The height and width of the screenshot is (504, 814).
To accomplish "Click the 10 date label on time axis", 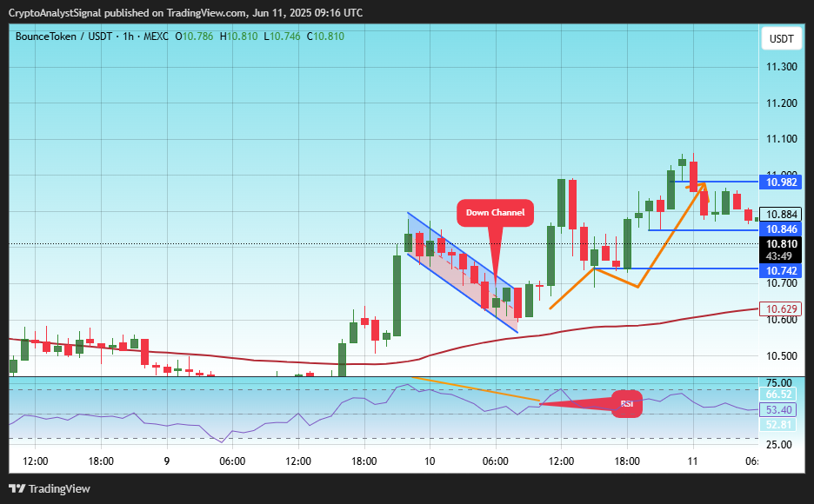I will tap(430, 461).
